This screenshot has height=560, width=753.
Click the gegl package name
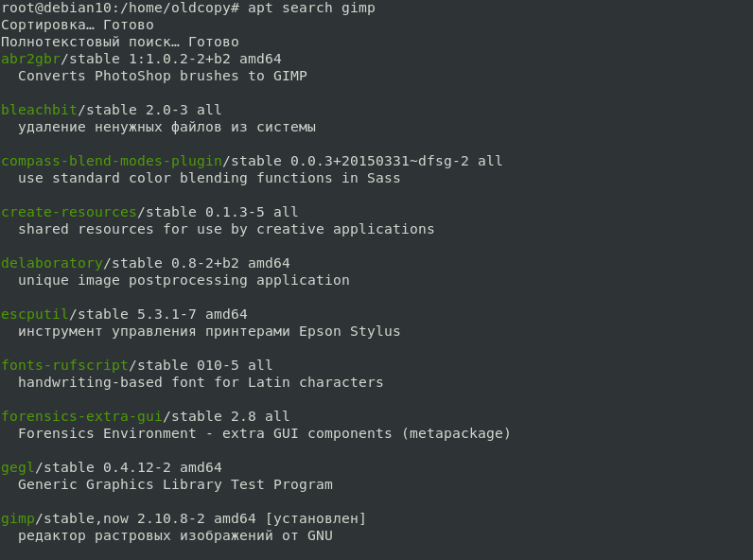(18, 467)
